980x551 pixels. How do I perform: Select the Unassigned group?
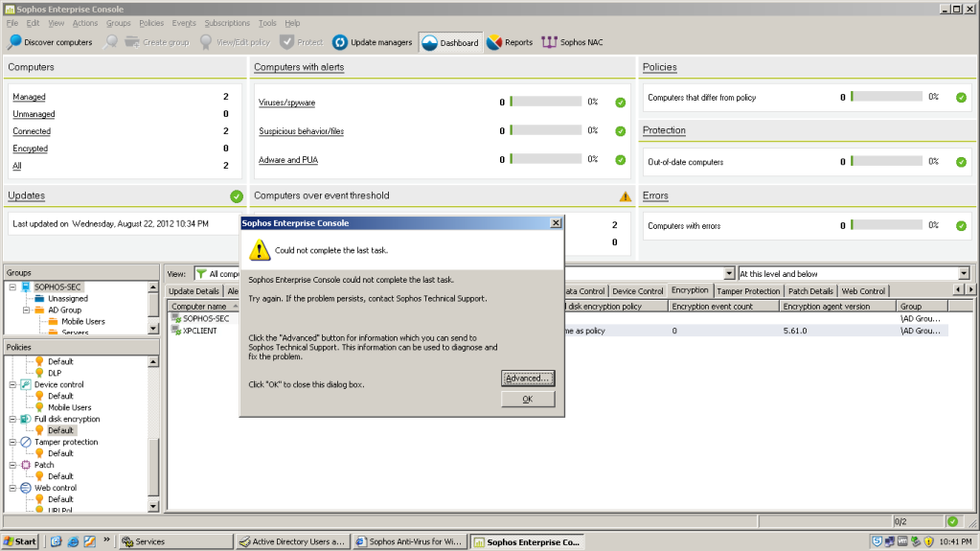tap(67, 299)
